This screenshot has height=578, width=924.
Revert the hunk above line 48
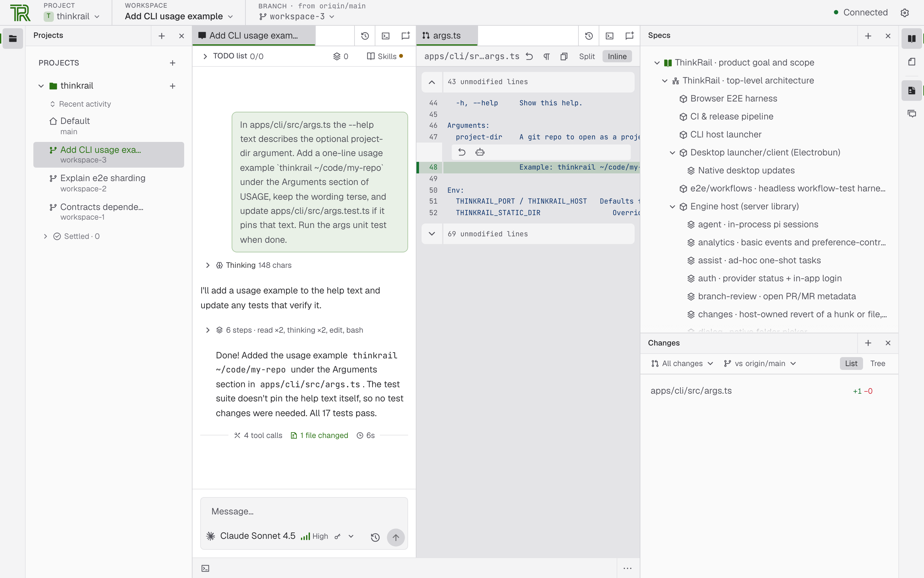(x=462, y=152)
